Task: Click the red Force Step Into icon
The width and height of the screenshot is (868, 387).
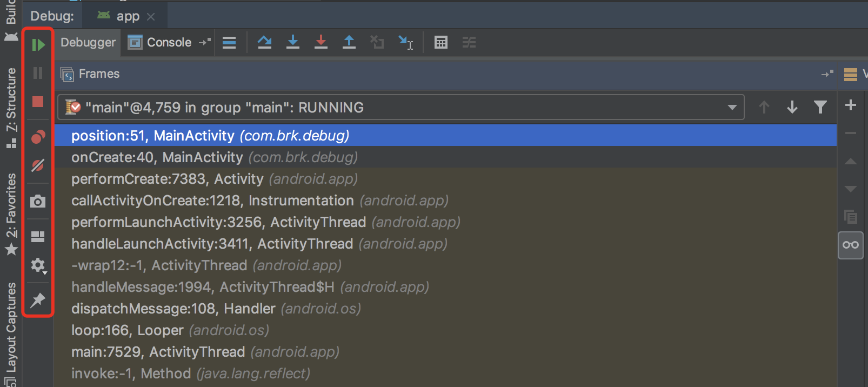Action: coord(321,42)
